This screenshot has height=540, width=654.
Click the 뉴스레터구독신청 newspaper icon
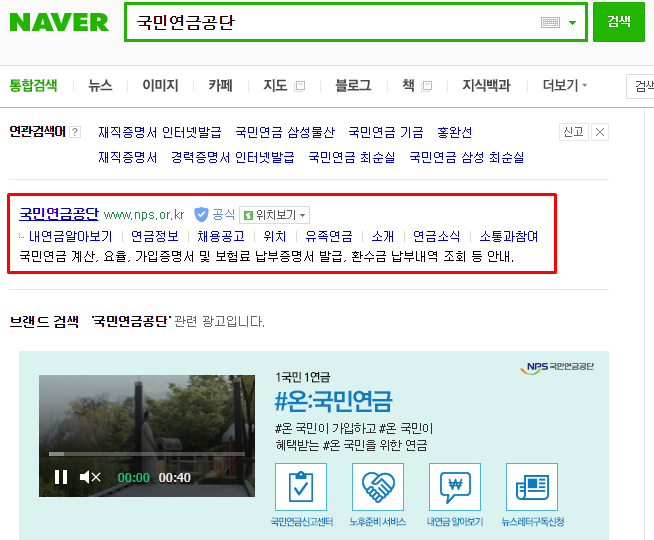[x=532, y=487]
